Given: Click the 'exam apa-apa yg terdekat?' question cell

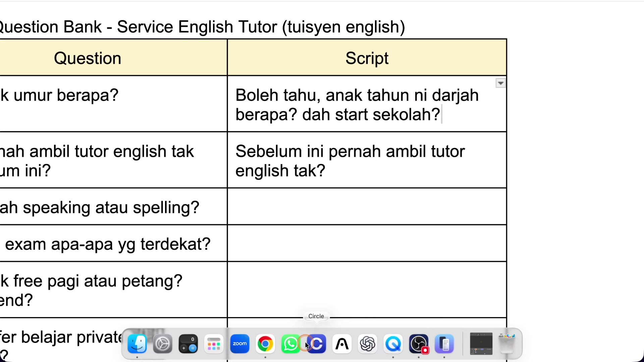Looking at the screenshot, I should click(x=113, y=244).
